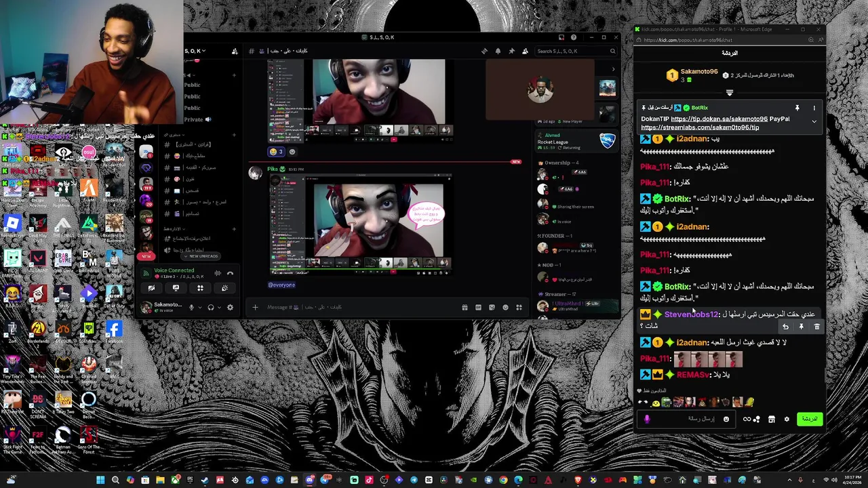
Task: Open activities button in voice panel
Action: [x=200, y=288]
